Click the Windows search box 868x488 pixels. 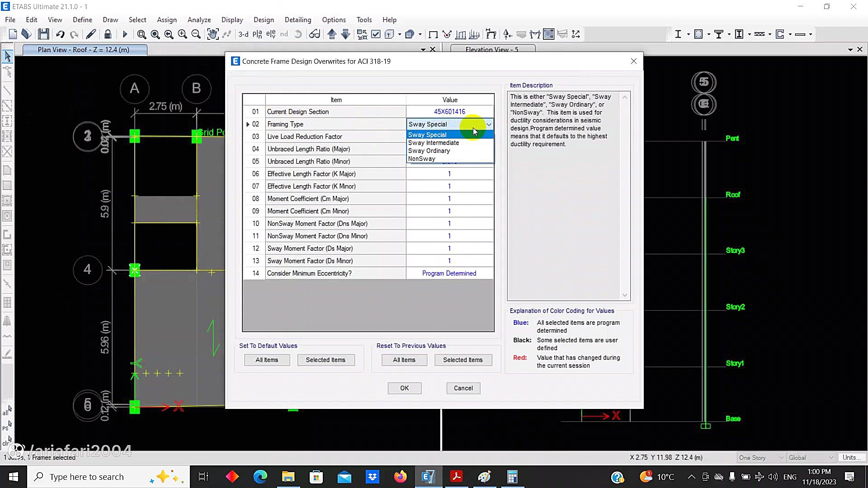108,477
